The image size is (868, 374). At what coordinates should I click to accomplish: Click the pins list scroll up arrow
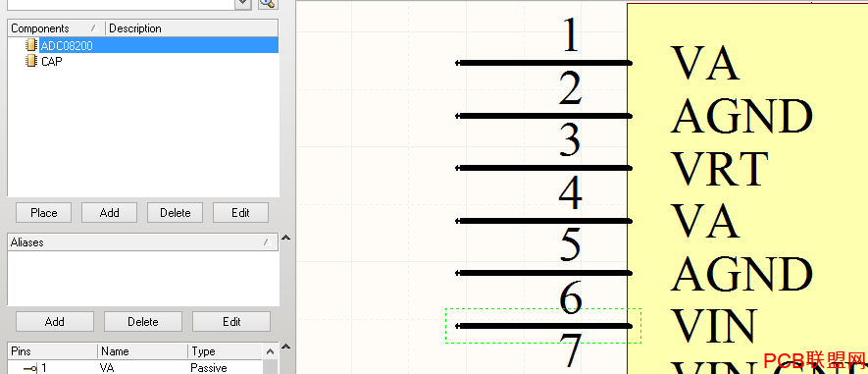coord(270,351)
